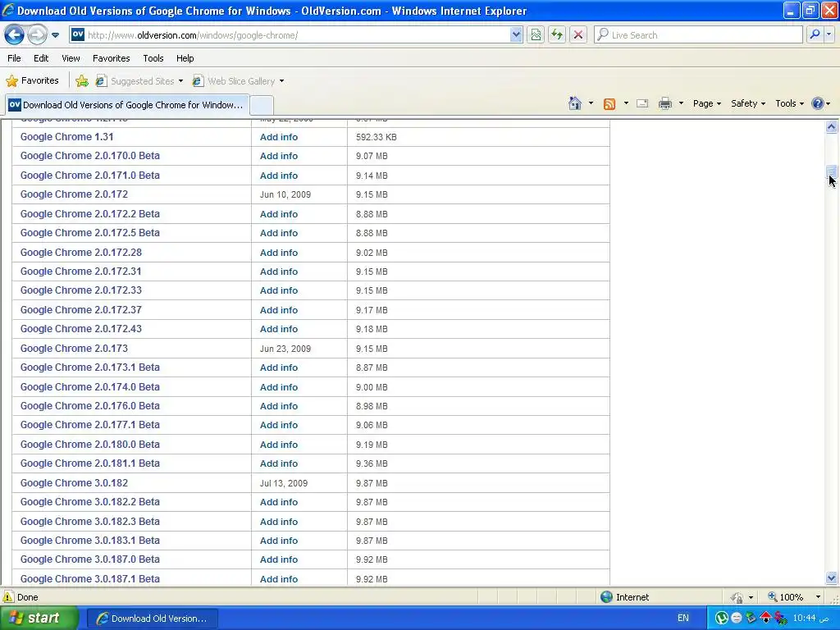Click the Forward navigation arrow
The width and height of the screenshot is (840, 630).
coord(37,34)
